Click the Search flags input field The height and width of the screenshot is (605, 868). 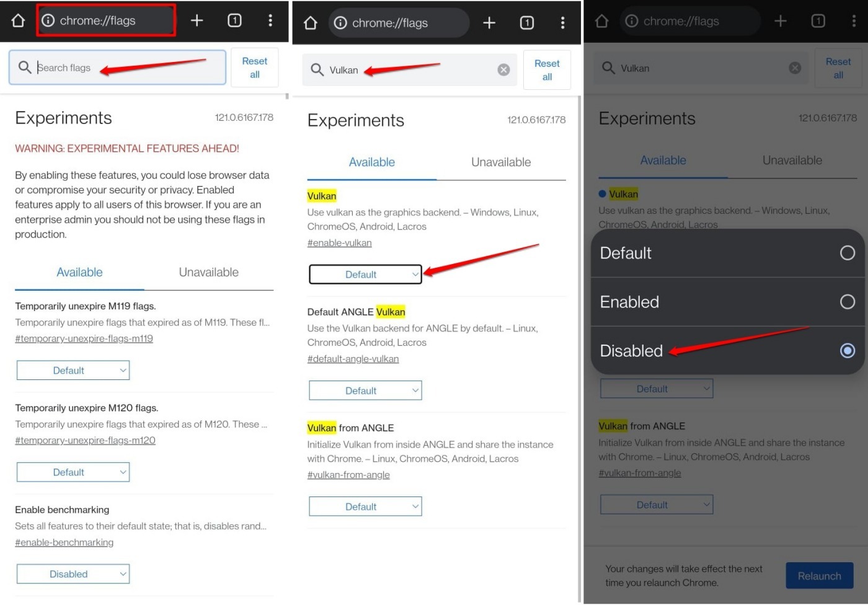[117, 68]
